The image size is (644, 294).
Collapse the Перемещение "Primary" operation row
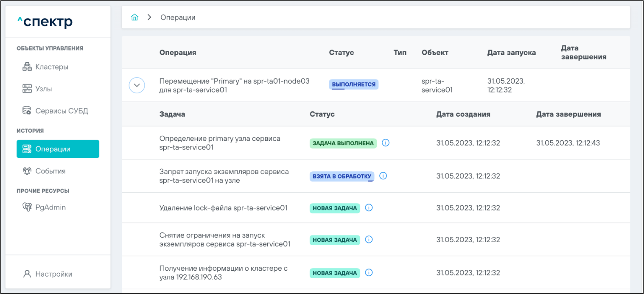point(137,85)
